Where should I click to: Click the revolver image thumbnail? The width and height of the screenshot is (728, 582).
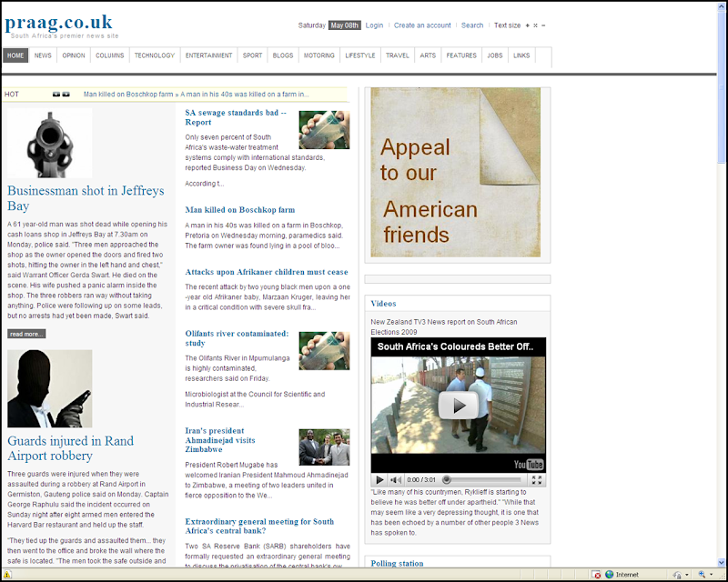[x=50, y=143]
